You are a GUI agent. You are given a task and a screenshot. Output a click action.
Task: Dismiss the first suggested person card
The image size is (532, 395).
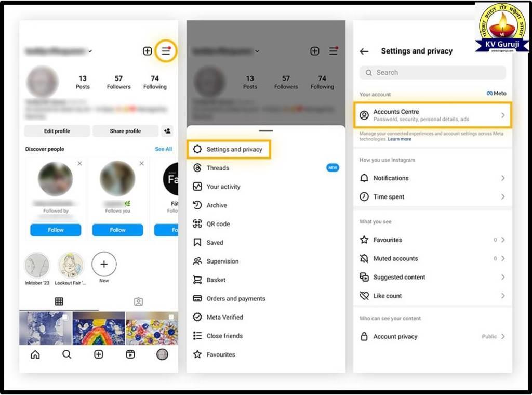(79, 164)
